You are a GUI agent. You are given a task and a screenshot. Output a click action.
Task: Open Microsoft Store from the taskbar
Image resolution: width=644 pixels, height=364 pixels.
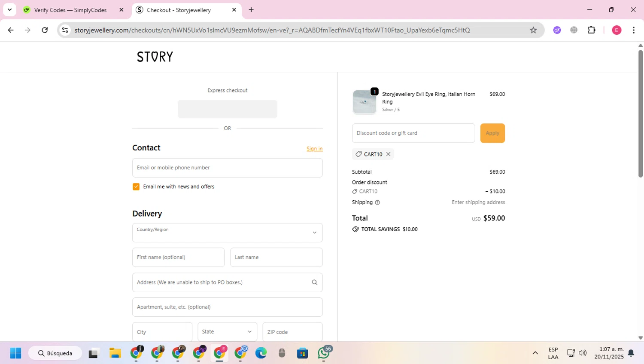[x=303, y=353]
